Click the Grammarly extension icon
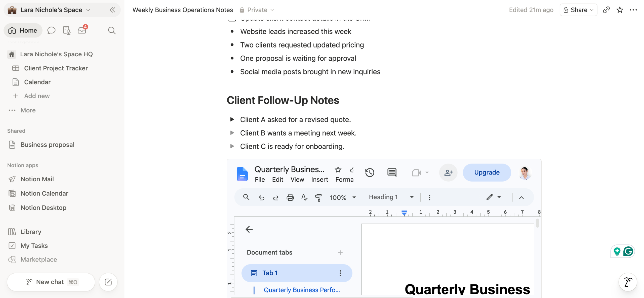Screen dimensions: 644x298 coord(628,251)
